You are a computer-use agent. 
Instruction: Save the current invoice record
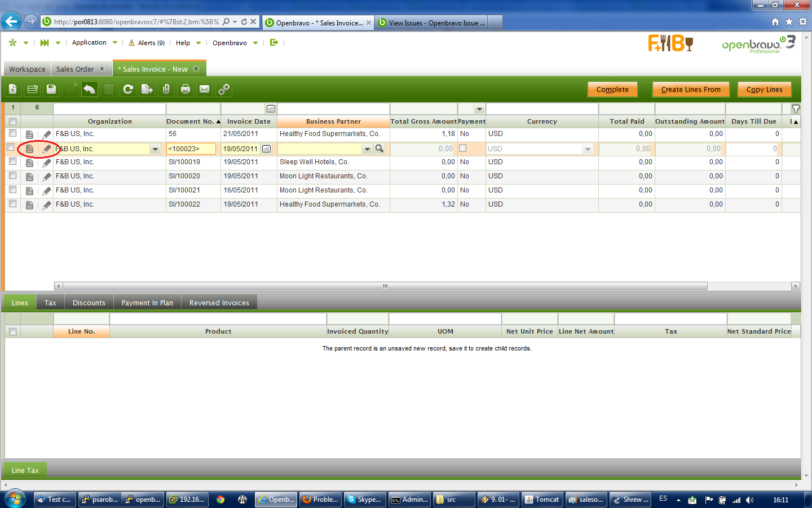pos(51,89)
